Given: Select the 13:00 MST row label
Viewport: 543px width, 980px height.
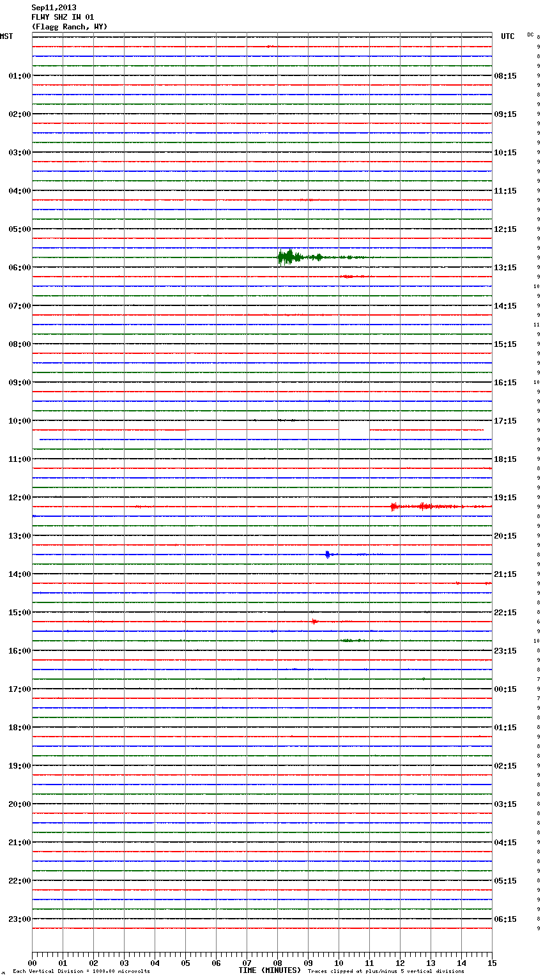Looking at the screenshot, I should [x=20, y=536].
